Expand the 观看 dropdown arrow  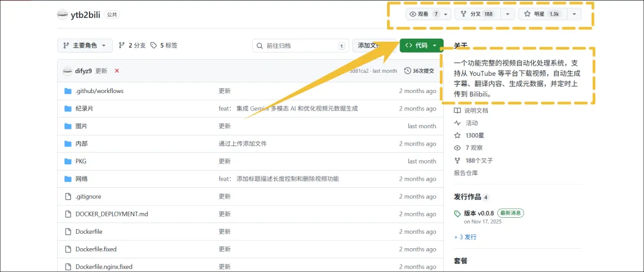click(x=446, y=14)
